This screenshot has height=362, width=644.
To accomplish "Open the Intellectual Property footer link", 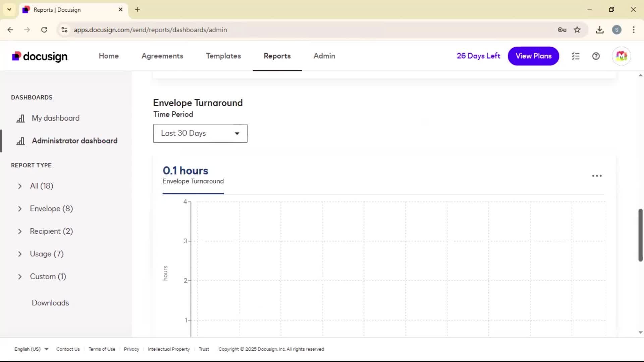I will coord(169,349).
